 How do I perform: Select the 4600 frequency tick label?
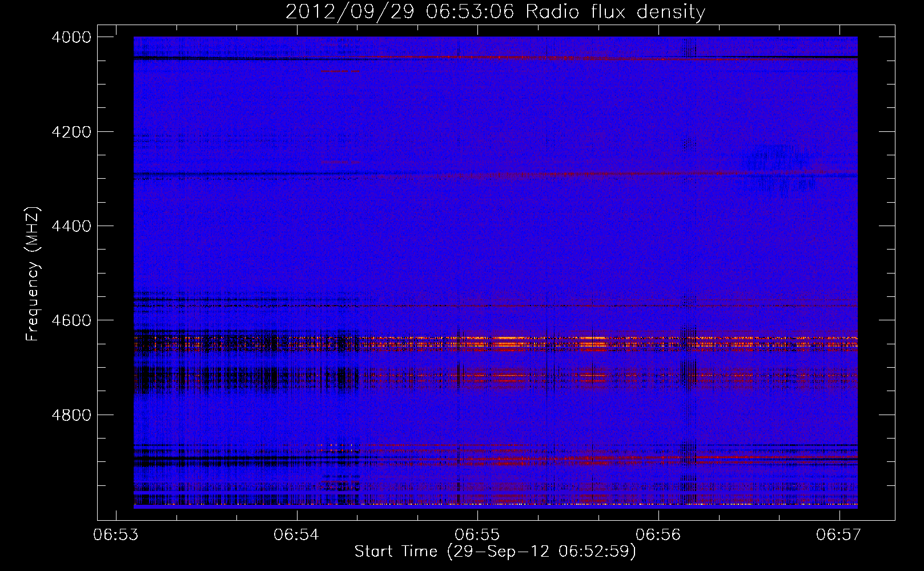pos(71,320)
